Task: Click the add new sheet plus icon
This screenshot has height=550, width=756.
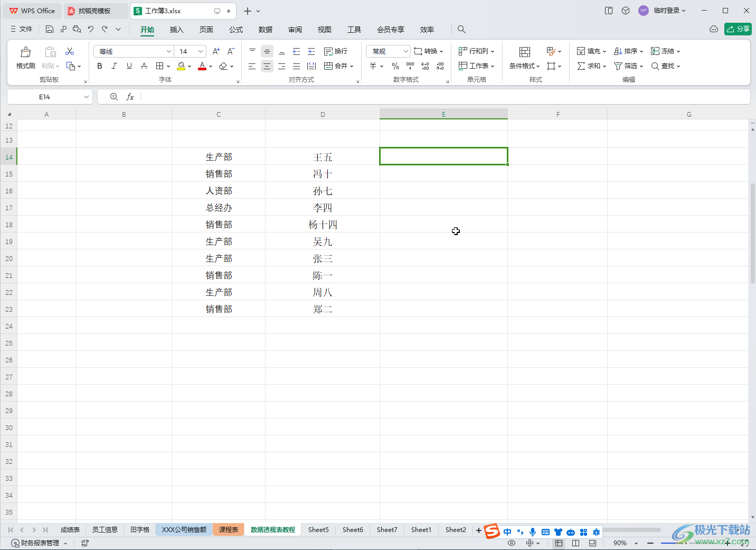Action: click(479, 530)
